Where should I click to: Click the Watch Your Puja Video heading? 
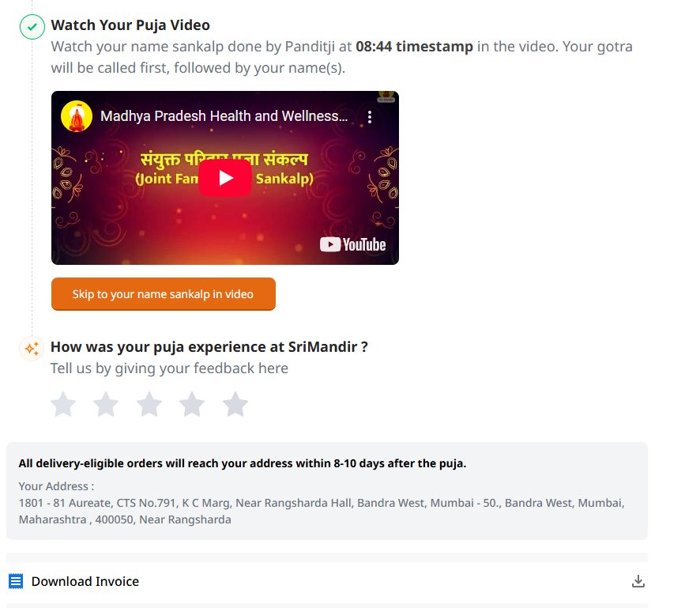click(x=130, y=25)
